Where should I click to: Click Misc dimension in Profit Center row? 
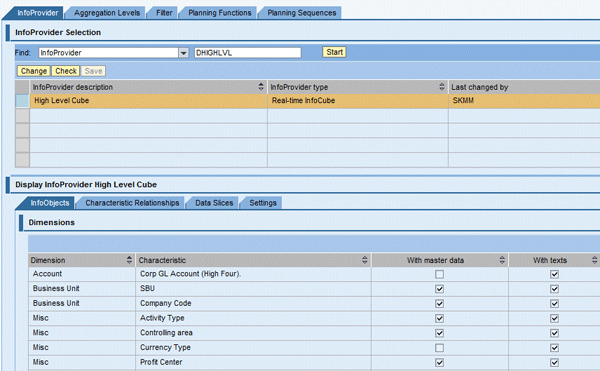pos(82,362)
